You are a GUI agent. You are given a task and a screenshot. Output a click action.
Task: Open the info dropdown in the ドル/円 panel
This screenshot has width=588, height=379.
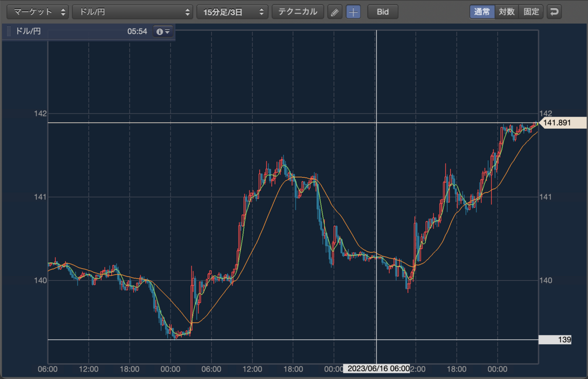[163, 32]
